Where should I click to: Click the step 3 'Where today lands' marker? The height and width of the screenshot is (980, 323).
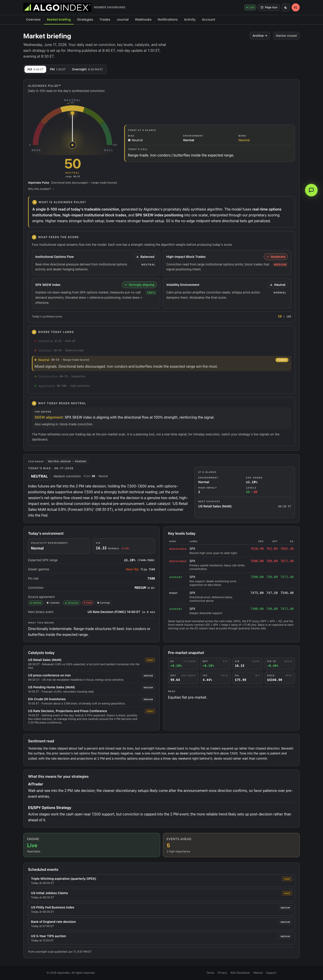point(34,332)
